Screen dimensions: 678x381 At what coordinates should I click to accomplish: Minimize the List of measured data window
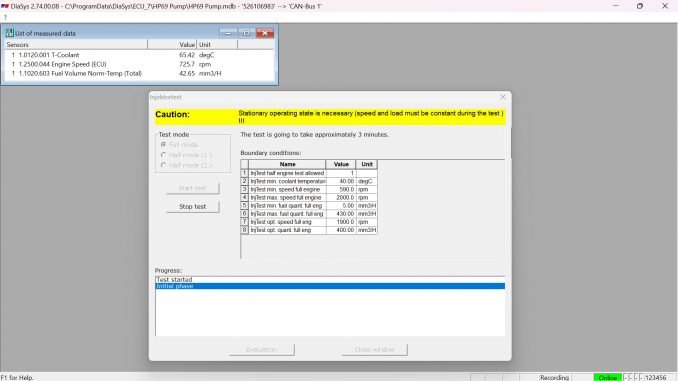(x=228, y=33)
